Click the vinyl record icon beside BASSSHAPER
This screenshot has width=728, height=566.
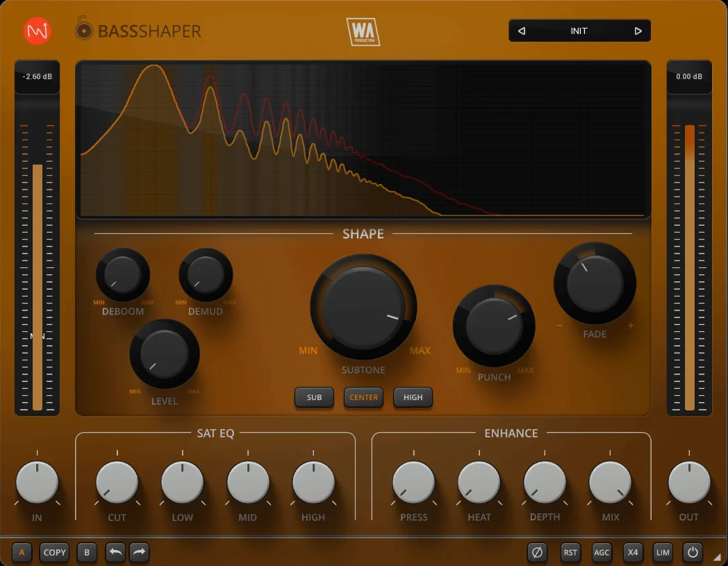(83, 30)
